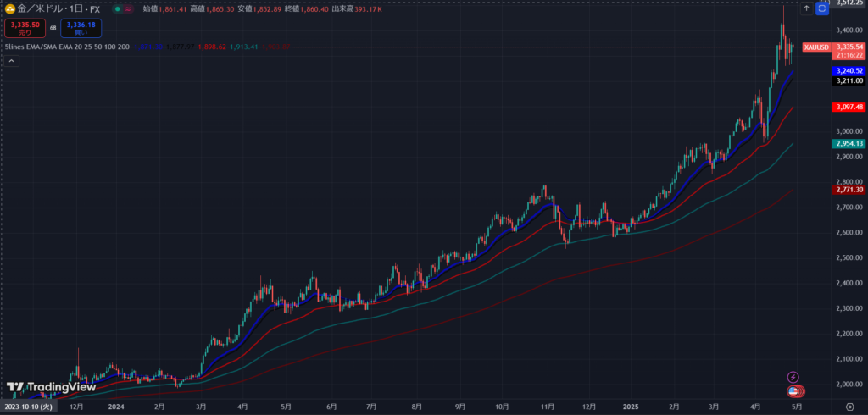The height and width of the screenshot is (415, 868).
Task: Click the purple lightning event icon
Action: [x=793, y=378]
